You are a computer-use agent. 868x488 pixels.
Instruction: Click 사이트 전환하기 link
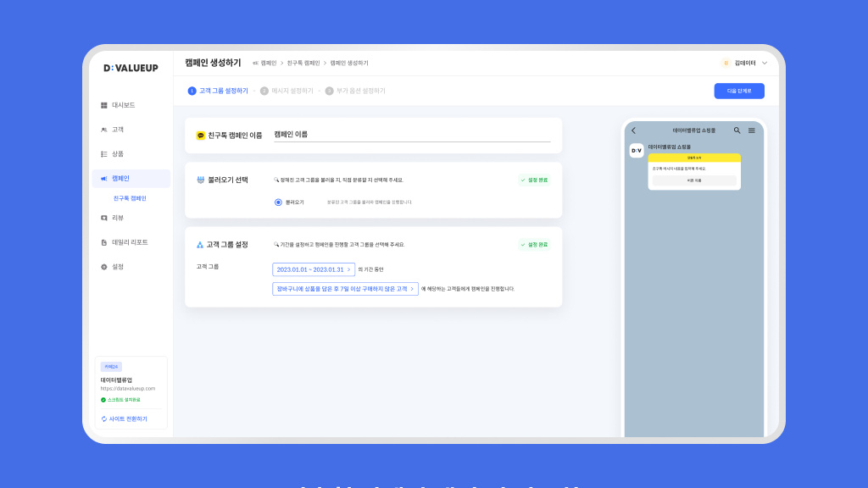128,419
